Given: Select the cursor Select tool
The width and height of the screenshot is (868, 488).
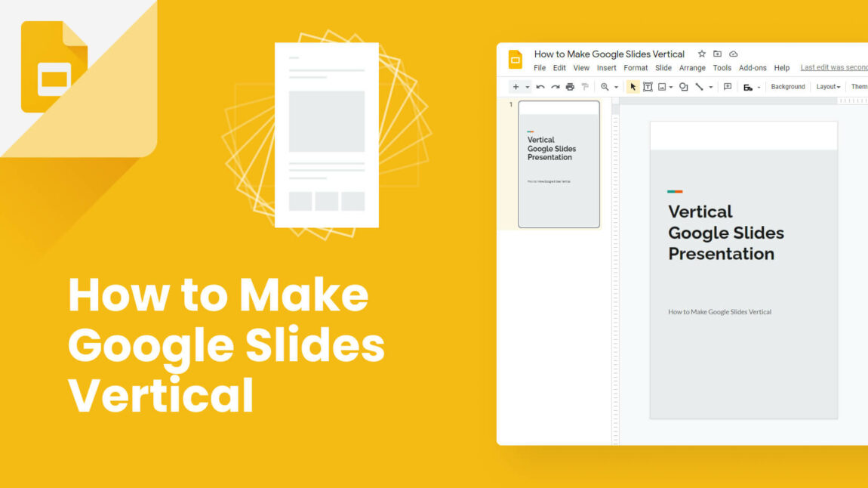Looking at the screenshot, I should [x=634, y=86].
